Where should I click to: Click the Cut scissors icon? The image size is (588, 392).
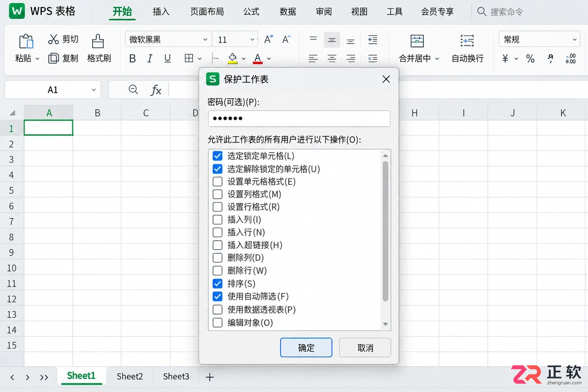[x=53, y=39]
